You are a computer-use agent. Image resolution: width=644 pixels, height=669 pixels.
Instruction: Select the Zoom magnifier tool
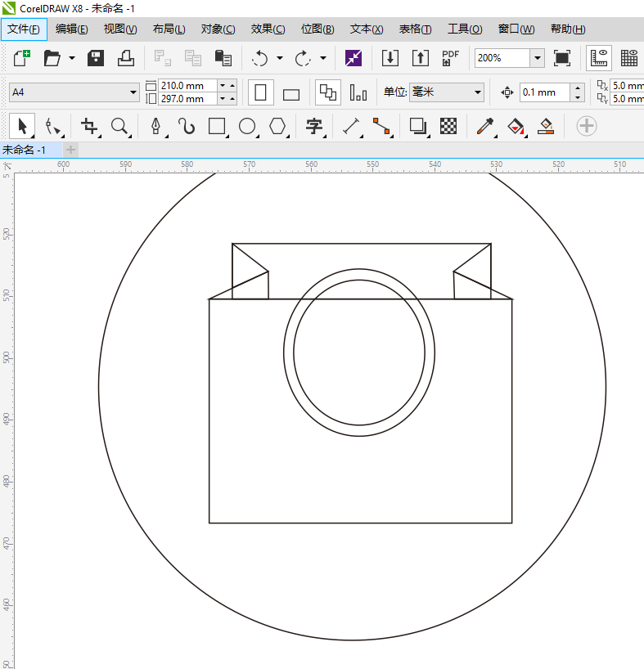pos(120,126)
